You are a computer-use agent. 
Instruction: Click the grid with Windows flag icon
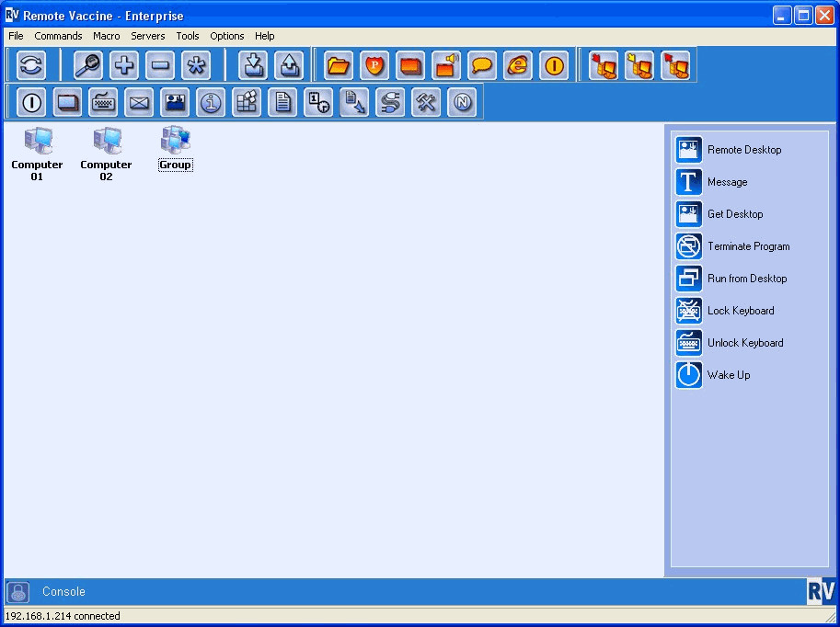coord(247,102)
